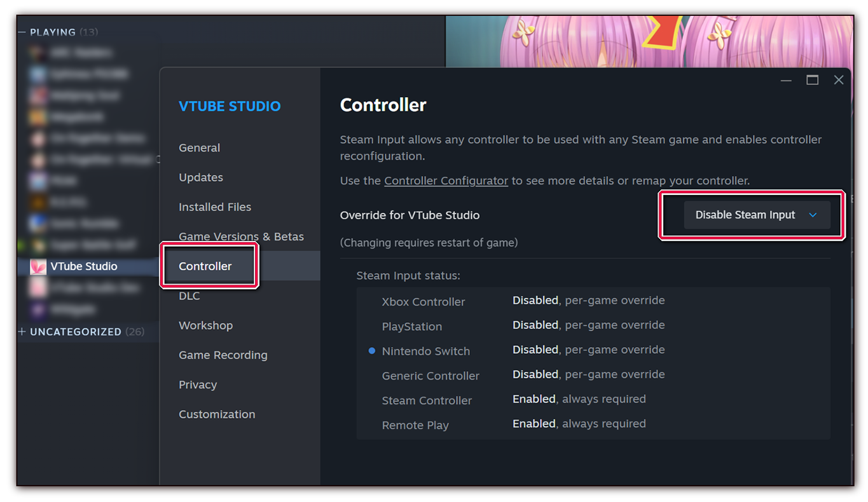Select the DLC settings section
The image size is (868, 502).
(189, 295)
